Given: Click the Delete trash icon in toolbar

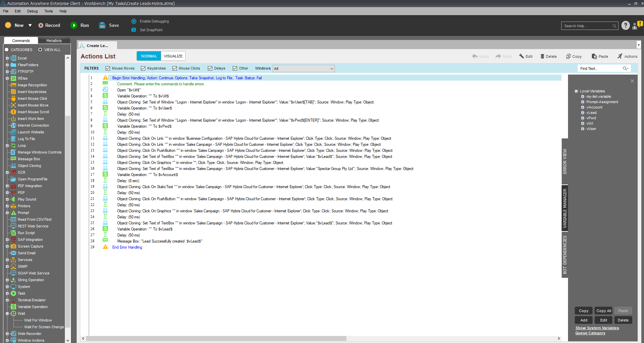Looking at the screenshot, I should (542, 56).
